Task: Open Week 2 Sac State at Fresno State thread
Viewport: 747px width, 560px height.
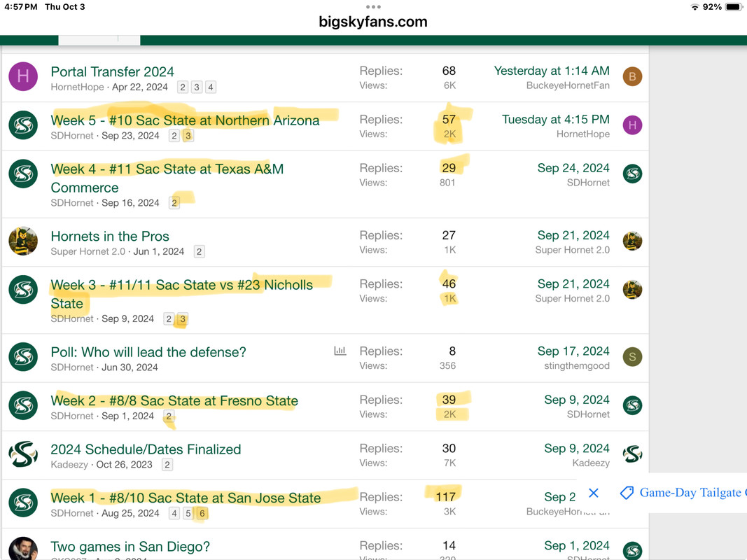Action: pyautogui.click(x=174, y=401)
